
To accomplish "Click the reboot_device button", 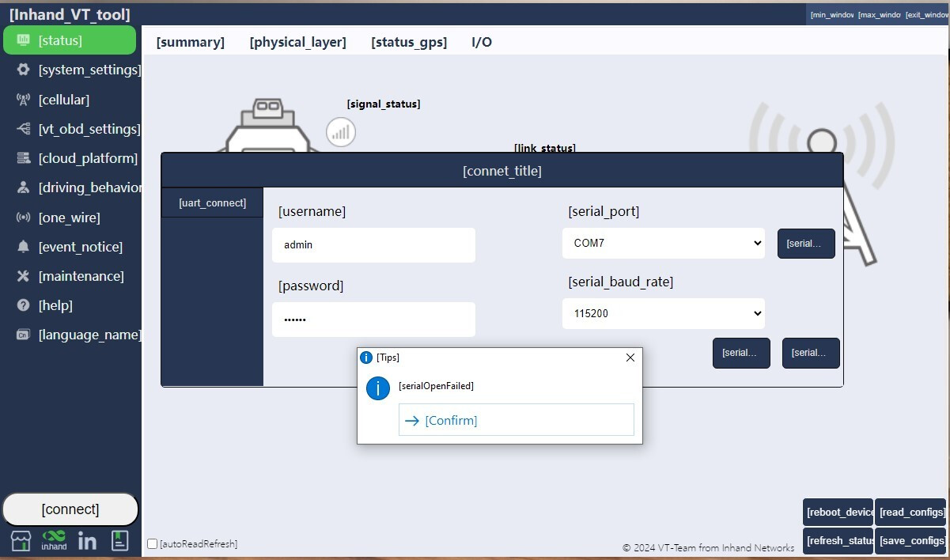I will pyautogui.click(x=838, y=512).
